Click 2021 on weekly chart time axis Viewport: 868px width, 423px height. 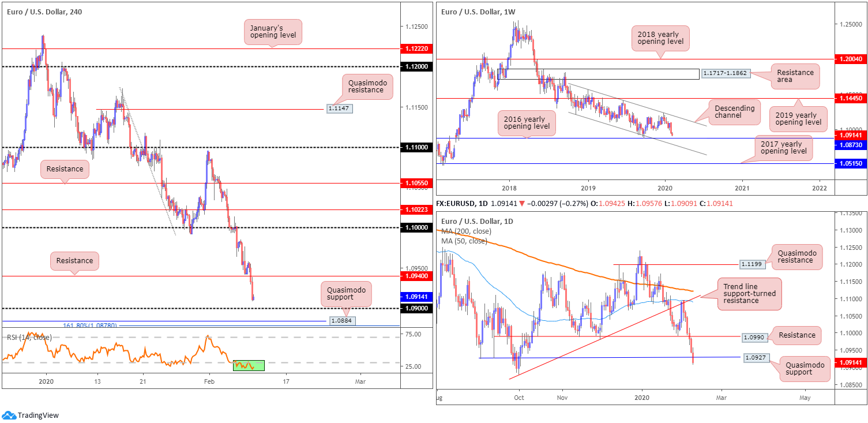tap(742, 188)
